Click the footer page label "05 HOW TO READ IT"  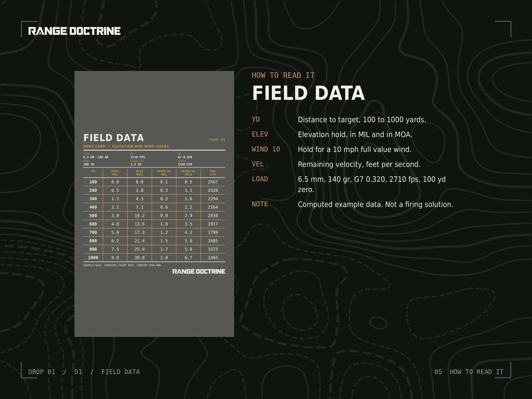pos(469,372)
